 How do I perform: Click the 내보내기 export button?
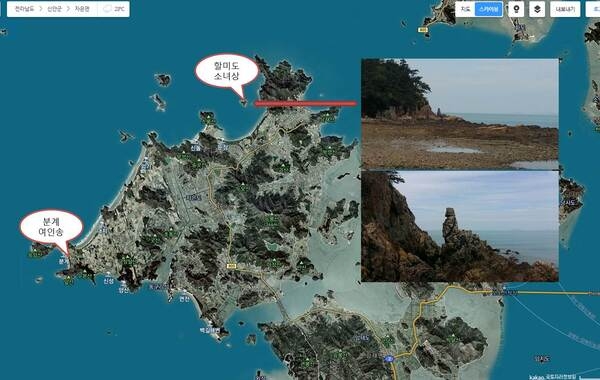tap(565, 9)
